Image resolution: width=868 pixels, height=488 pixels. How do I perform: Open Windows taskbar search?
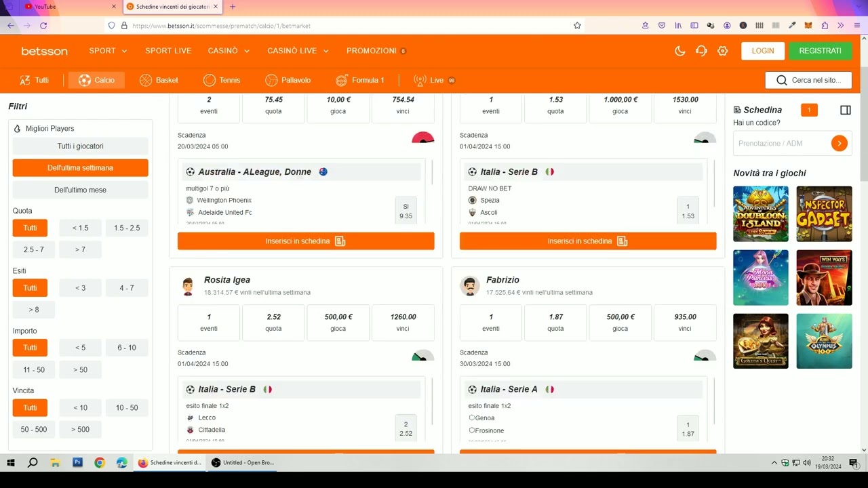33,463
